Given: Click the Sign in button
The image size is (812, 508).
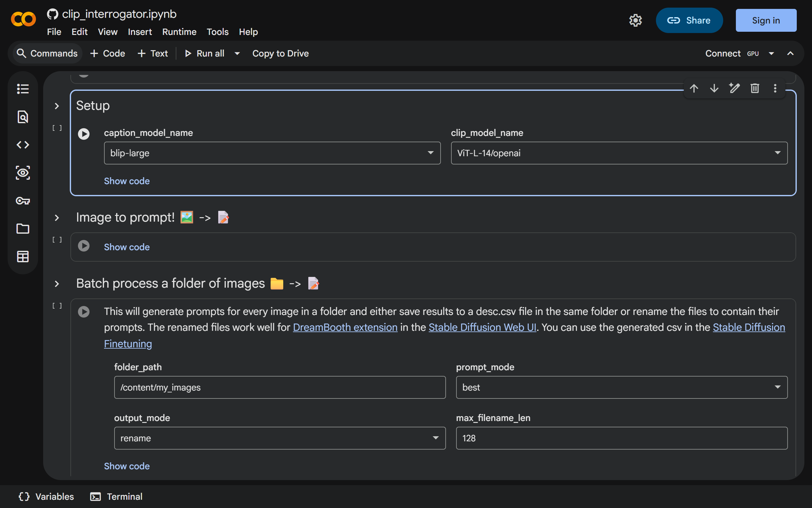Looking at the screenshot, I should (766, 20).
